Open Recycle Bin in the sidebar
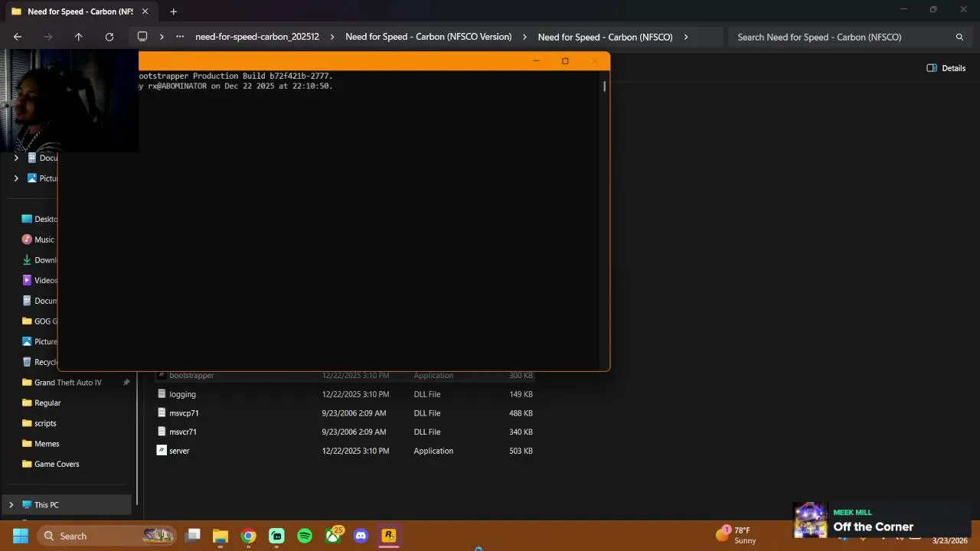980x551 pixels. [x=40, y=362]
